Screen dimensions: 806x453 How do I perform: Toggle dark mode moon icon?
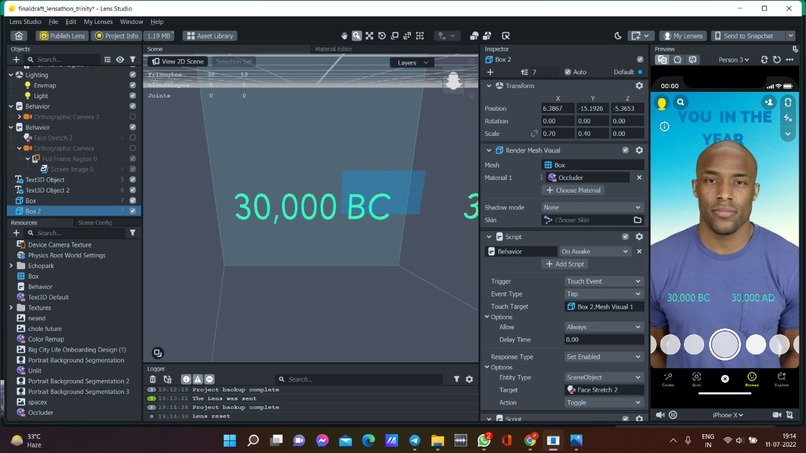tap(618, 36)
